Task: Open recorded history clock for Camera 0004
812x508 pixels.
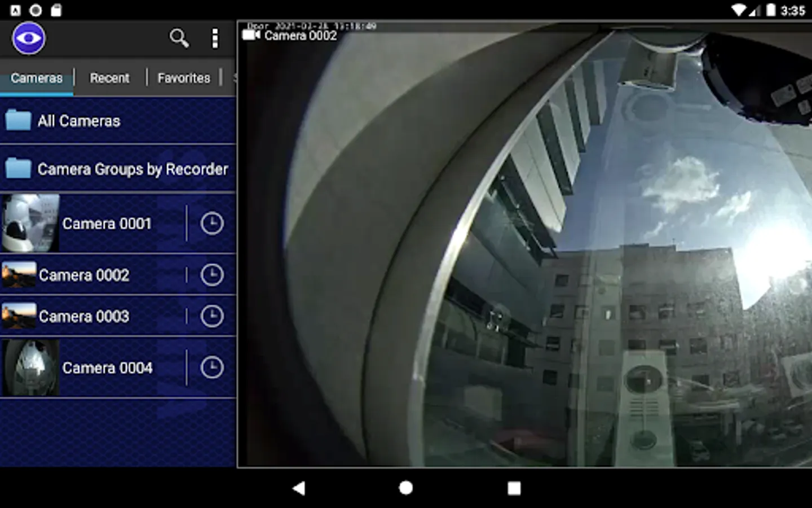Action: 212,367
